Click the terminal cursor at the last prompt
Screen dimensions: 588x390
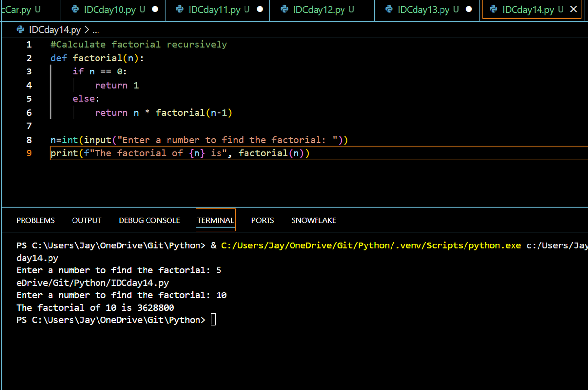pos(213,320)
